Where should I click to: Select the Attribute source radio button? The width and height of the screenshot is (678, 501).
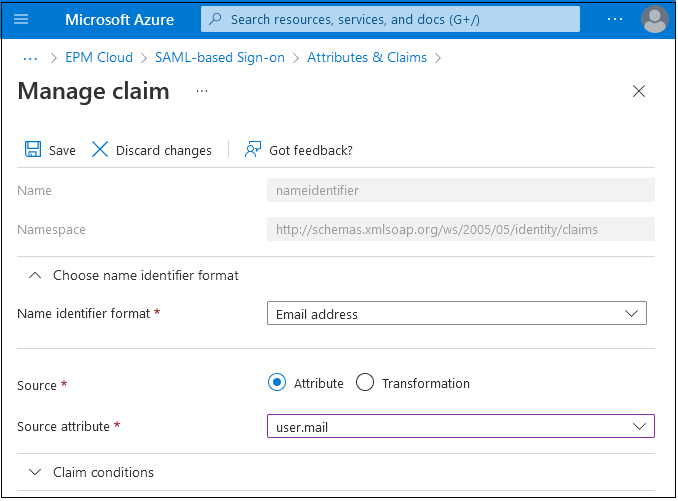click(277, 383)
